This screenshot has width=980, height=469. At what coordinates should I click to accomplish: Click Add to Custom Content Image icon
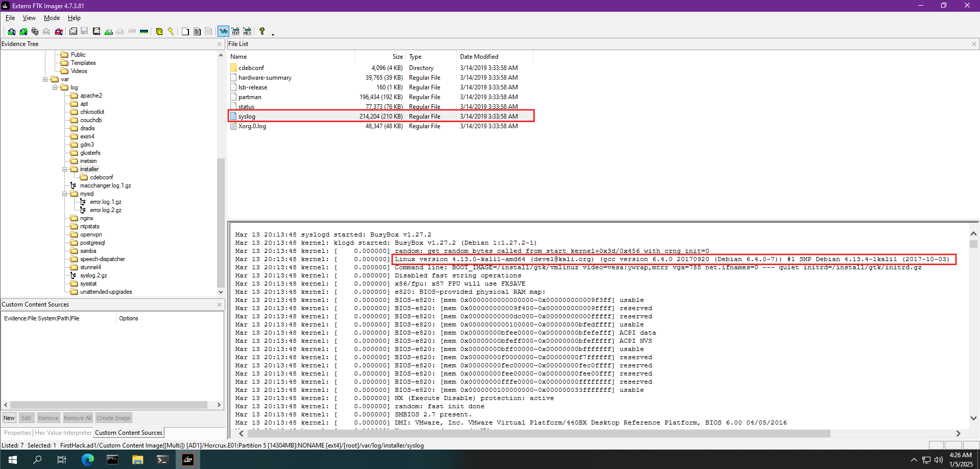pos(108,32)
